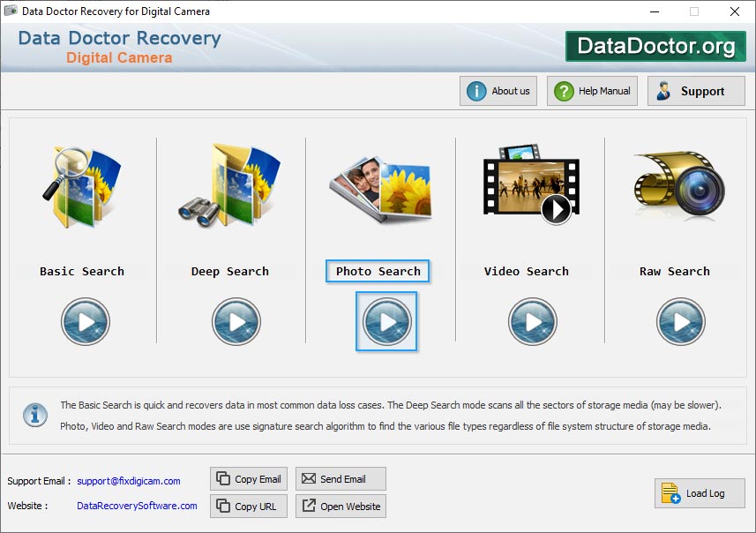Click the Digital Camera orange subtitle

[119, 58]
